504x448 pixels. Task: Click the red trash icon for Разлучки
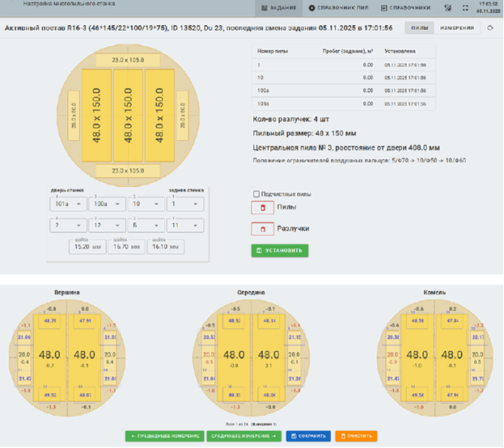tap(262, 230)
